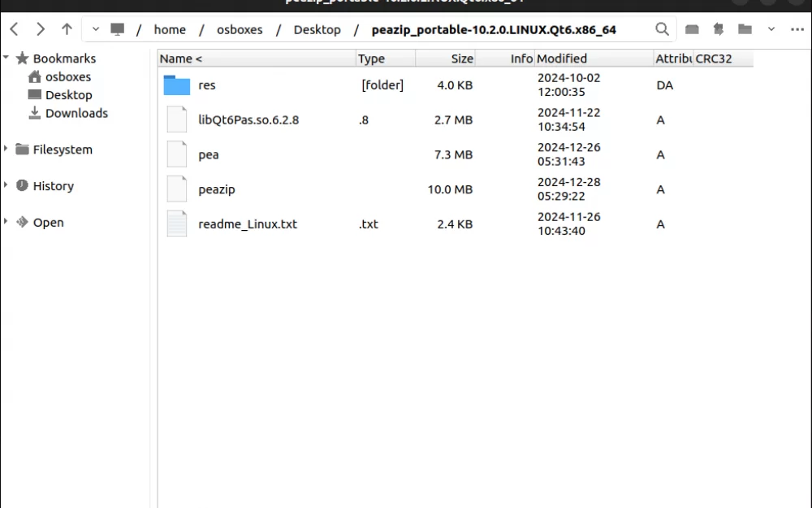Viewport: 812px width, 508px height.
Task: Open the three-dot more options menu
Action: [x=797, y=29]
